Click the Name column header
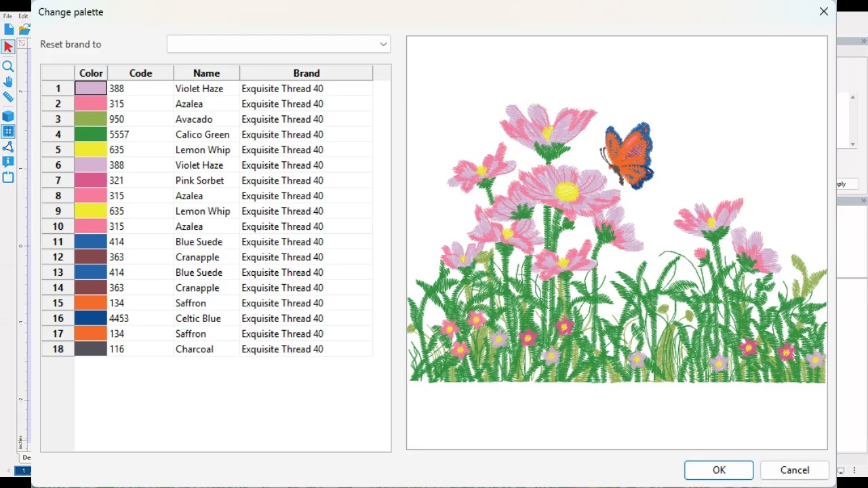The height and width of the screenshot is (488, 868). 206,73
